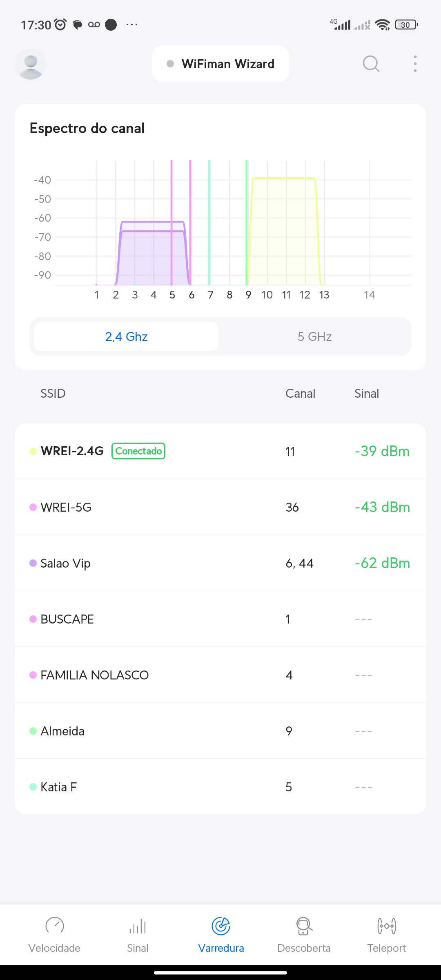Tap the yellow channel 11 spectrum block
This screenshot has height=980, width=441.
tap(284, 233)
